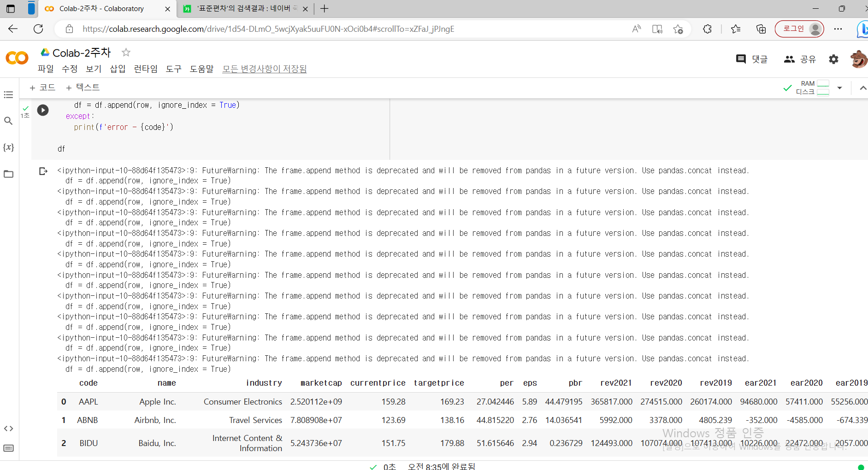The width and height of the screenshot is (868, 470).
Task: Restore down the browser window
Action: 842,9
